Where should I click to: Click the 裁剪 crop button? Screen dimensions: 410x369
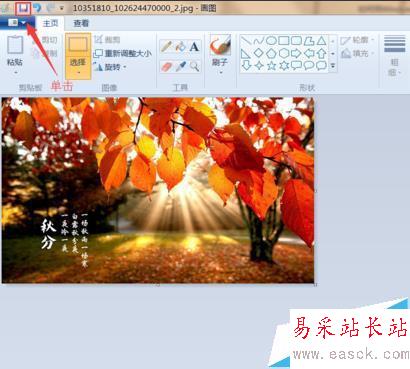tap(107, 40)
